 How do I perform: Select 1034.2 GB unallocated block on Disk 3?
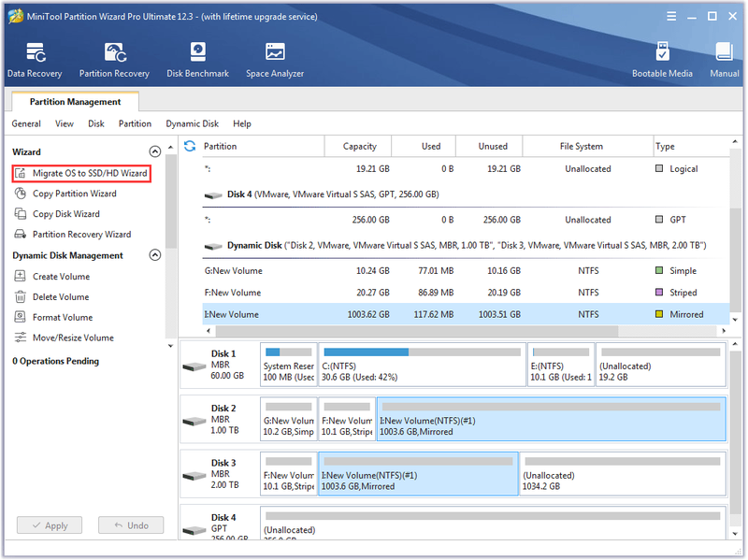(623, 474)
